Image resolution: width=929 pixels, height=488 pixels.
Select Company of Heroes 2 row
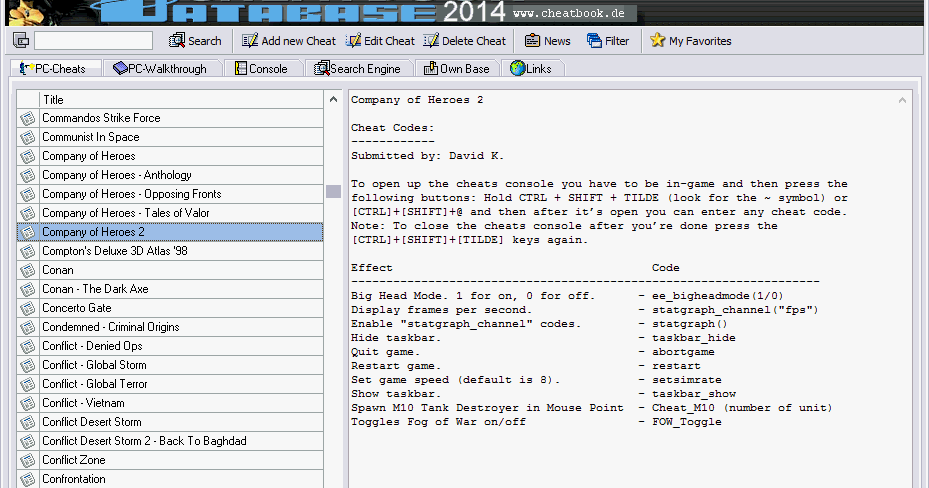click(x=170, y=232)
